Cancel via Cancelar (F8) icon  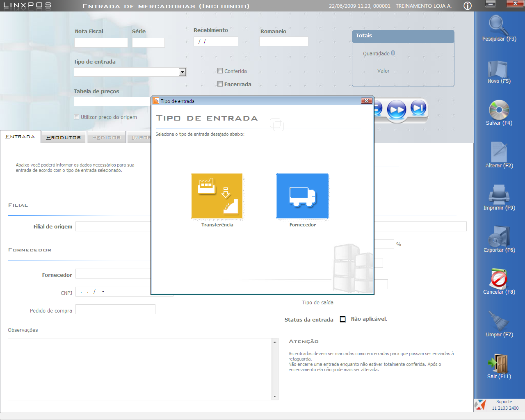[x=499, y=281]
